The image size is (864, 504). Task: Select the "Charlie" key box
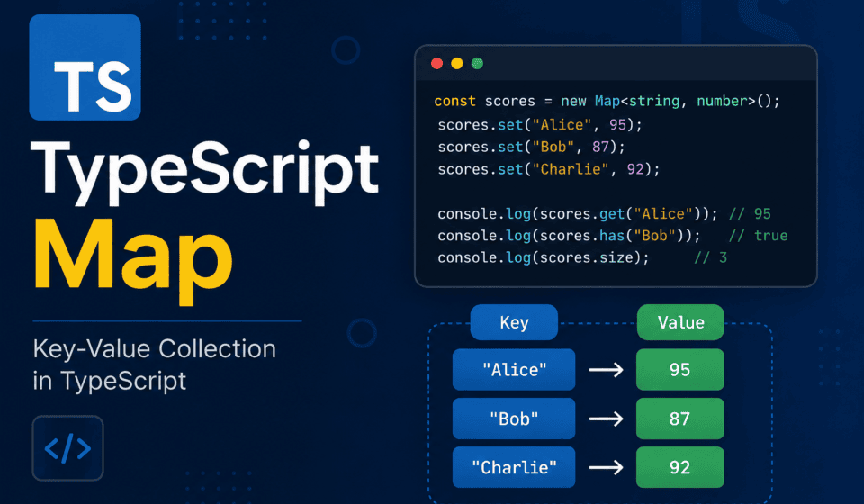(514, 467)
